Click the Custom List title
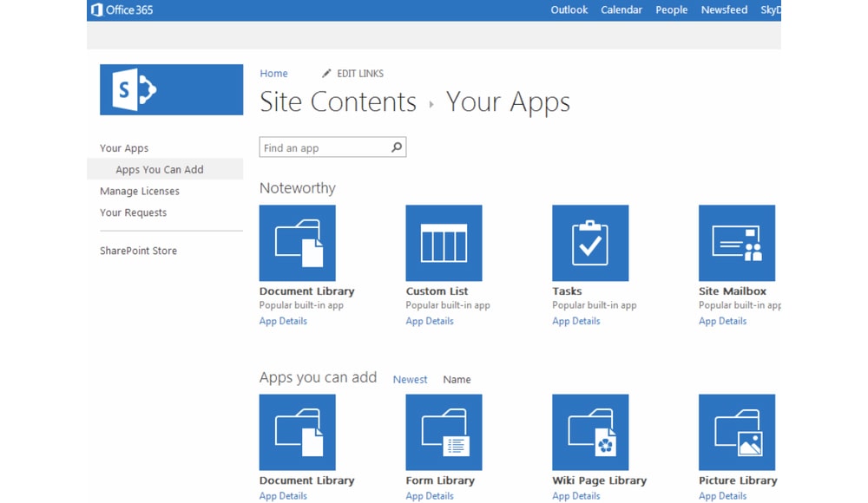Screen dimensions: 868x503 click(x=437, y=291)
